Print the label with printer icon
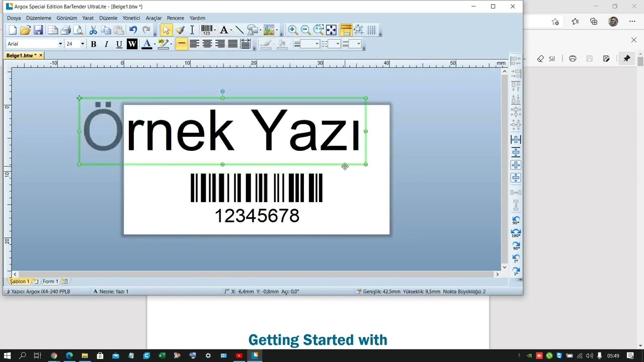The height and width of the screenshot is (362, 644). point(65,30)
